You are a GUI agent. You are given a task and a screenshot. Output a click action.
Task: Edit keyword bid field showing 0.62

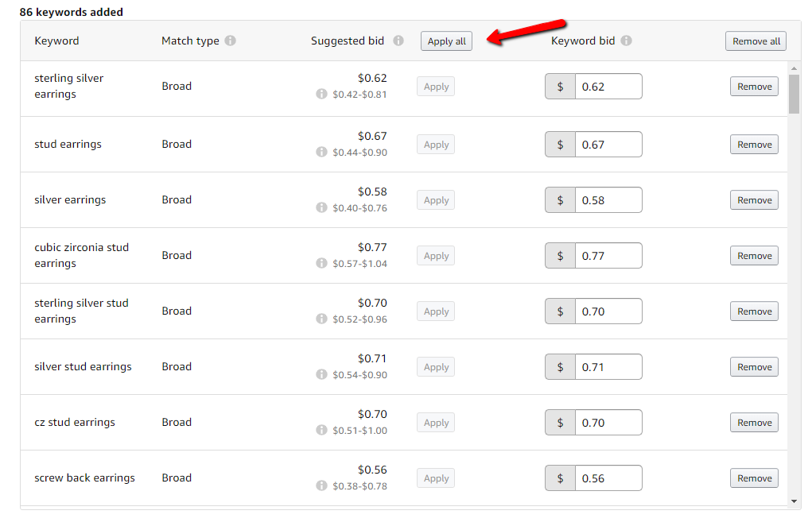click(608, 87)
